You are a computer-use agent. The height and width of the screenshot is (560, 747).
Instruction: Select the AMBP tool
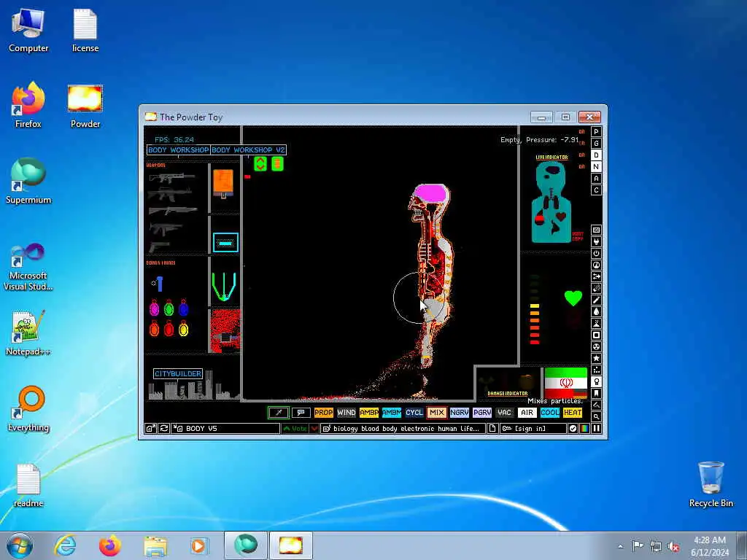coord(368,413)
